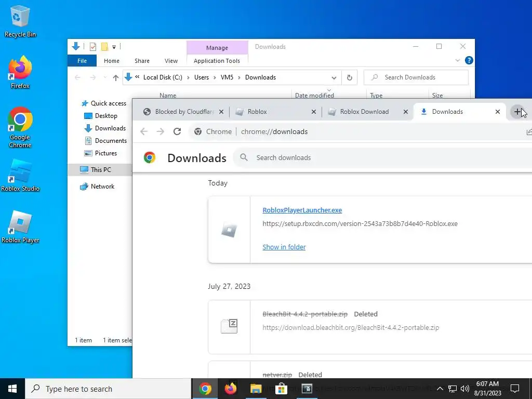
Task: Click Explorer's up one level arrow
Action: (116, 78)
